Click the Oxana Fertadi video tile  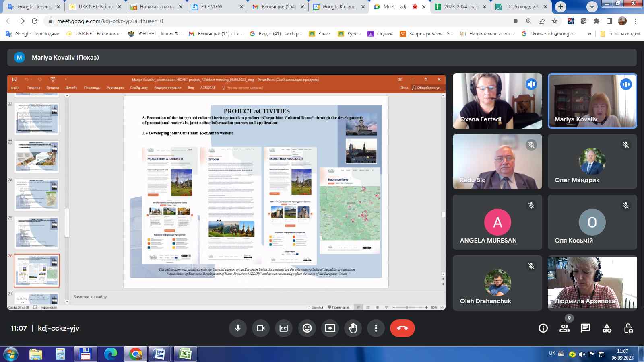(x=497, y=101)
